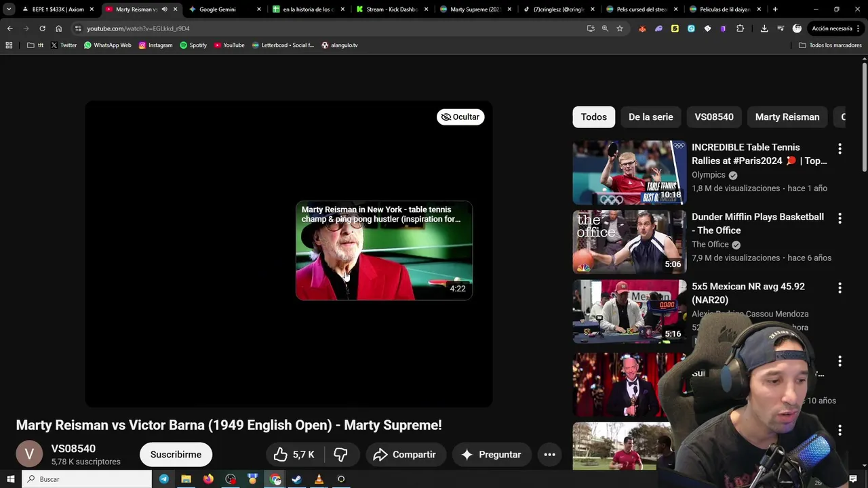Switch to the BEPE Axiom tab
This screenshot has width=868, height=488.
tap(58, 9)
